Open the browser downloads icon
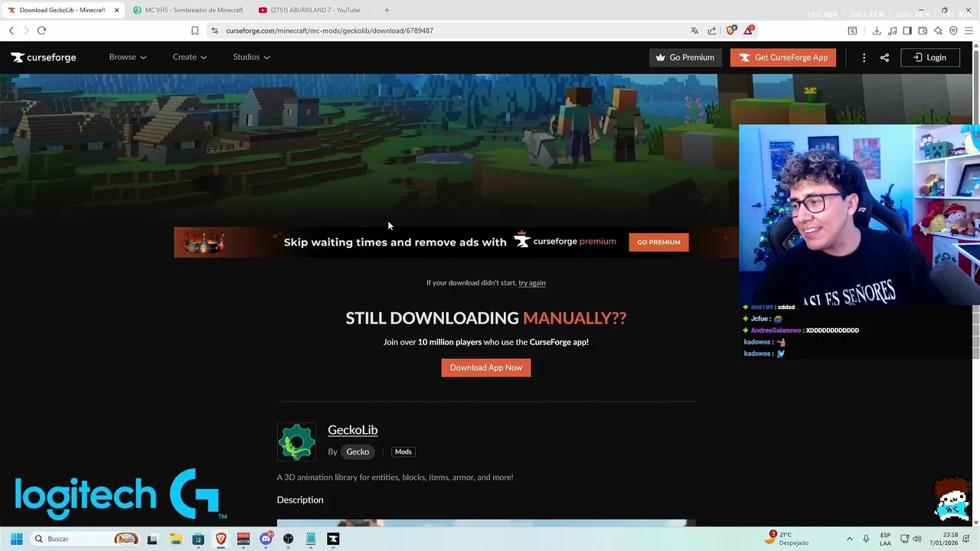Viewport: 980px width, 551px height. click(877, 31)
